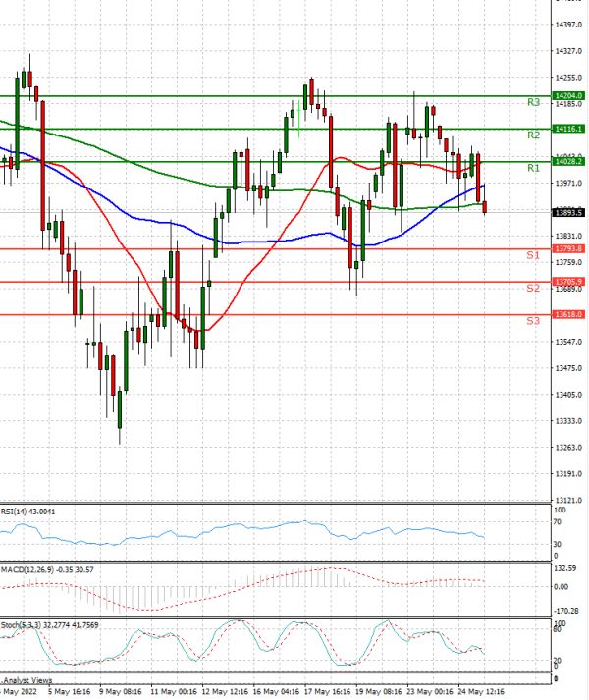Click the 13971.0 price axis value
Viewport: 589px width, 700px height.
568,184
